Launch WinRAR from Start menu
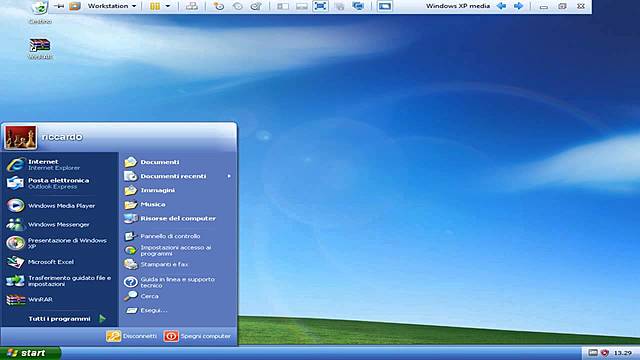Viewport: 640px width, 360px height. pos(60,300)
